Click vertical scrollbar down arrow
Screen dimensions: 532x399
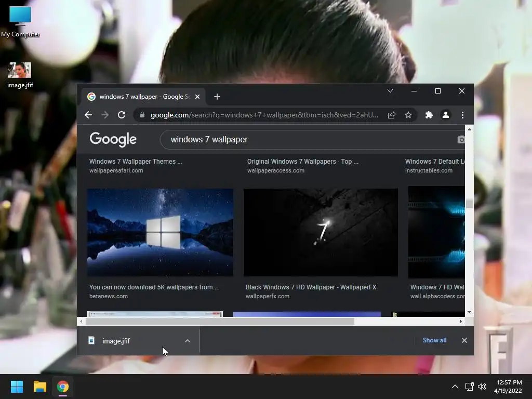469,312
